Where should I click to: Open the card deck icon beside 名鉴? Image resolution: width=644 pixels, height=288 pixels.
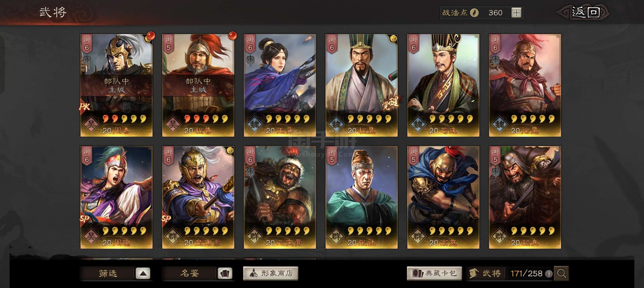pos(225,273)
